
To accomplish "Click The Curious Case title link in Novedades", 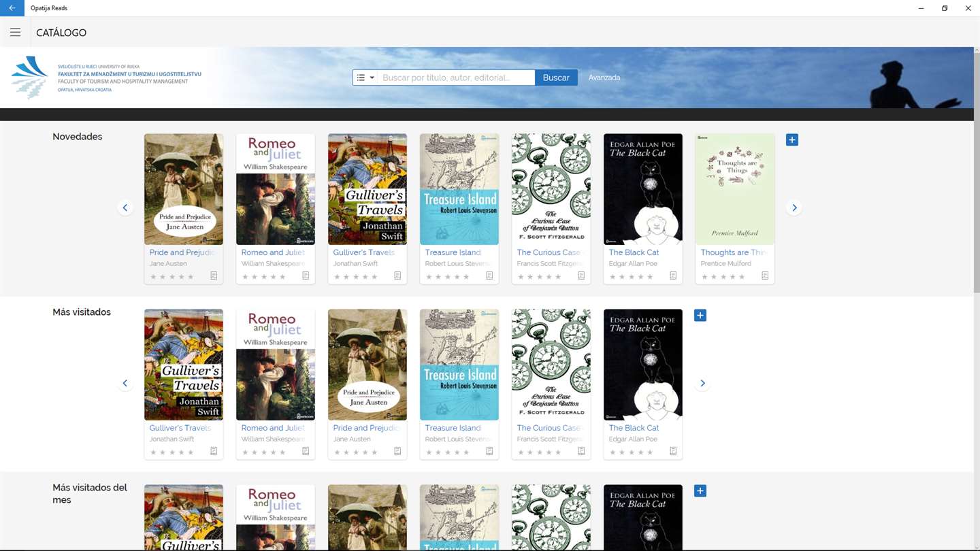I will coord(550,252).
